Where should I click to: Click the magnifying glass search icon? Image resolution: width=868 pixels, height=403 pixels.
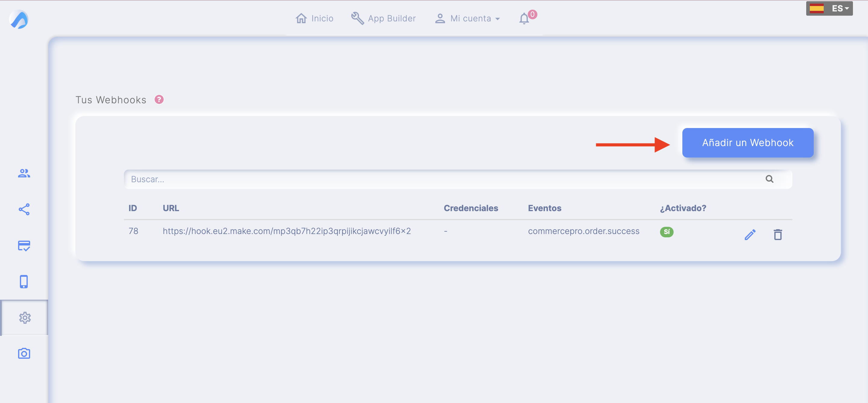[769, 179]
